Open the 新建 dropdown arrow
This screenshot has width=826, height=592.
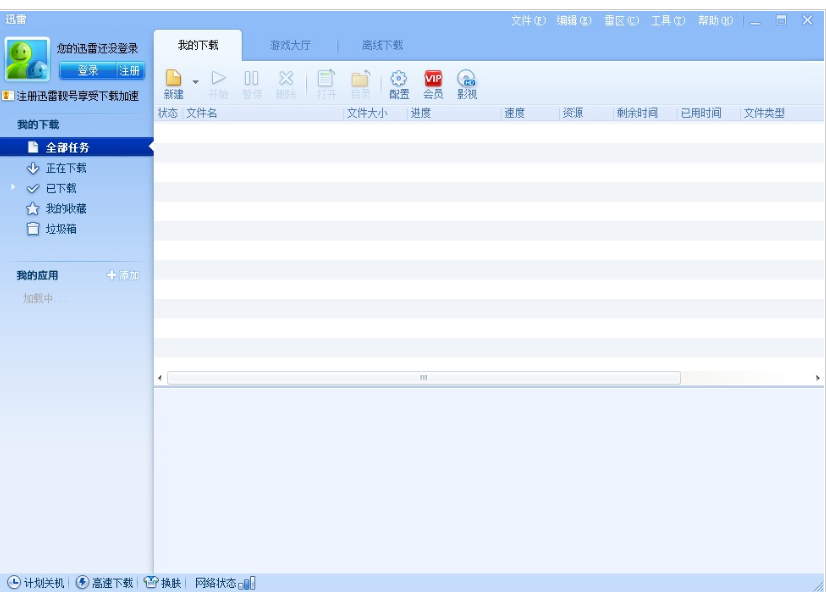(x=195, y=82)
